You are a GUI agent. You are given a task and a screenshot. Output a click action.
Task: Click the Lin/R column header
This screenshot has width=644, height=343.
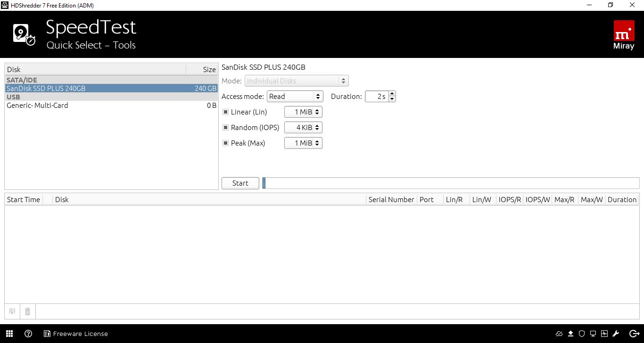click(x=456, y=199)
